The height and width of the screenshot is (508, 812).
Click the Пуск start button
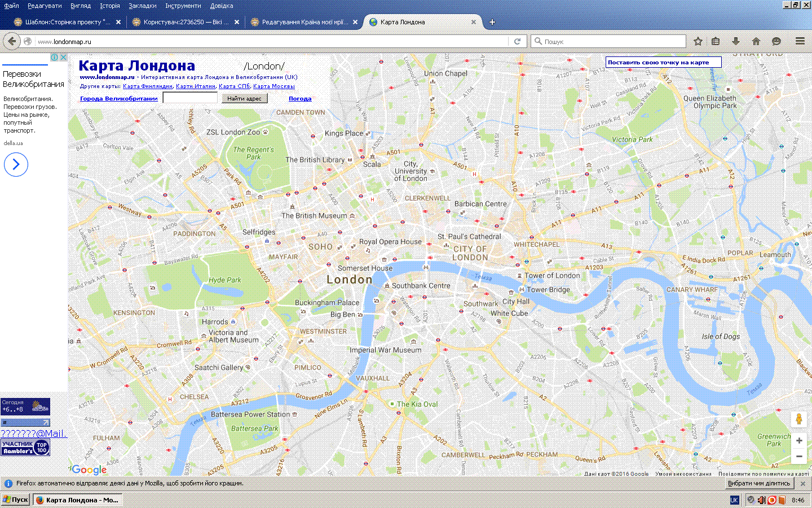[16, 500]
